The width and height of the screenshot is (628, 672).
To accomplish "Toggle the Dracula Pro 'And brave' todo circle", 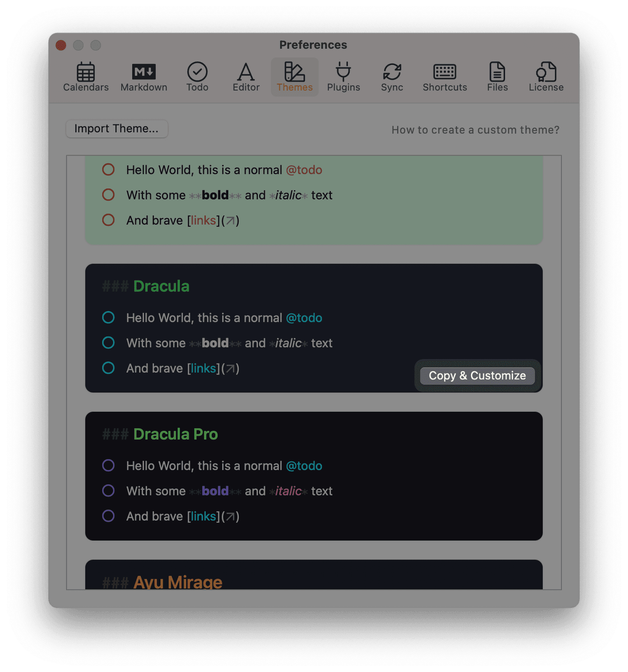I will [108, 516].
